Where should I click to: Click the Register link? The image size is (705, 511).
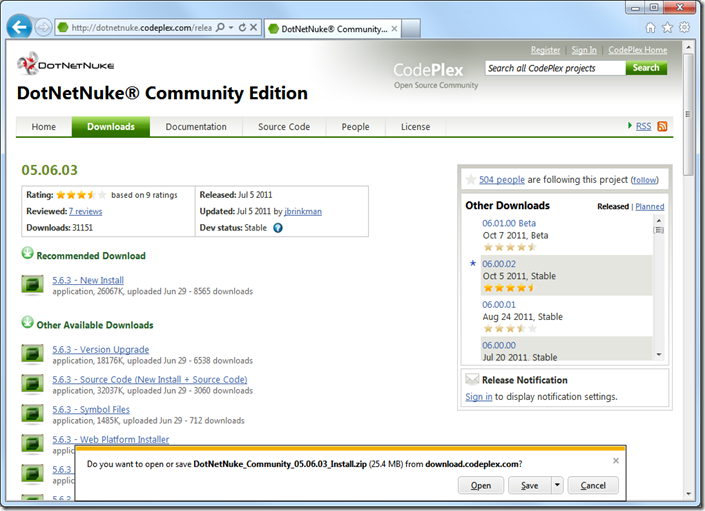tap(545, 50)
